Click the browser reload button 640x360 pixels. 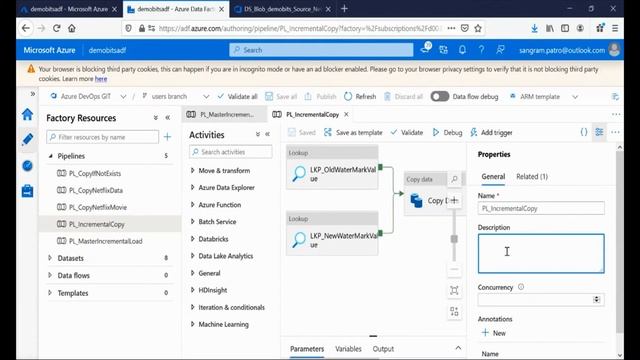[x=56, y=28]
